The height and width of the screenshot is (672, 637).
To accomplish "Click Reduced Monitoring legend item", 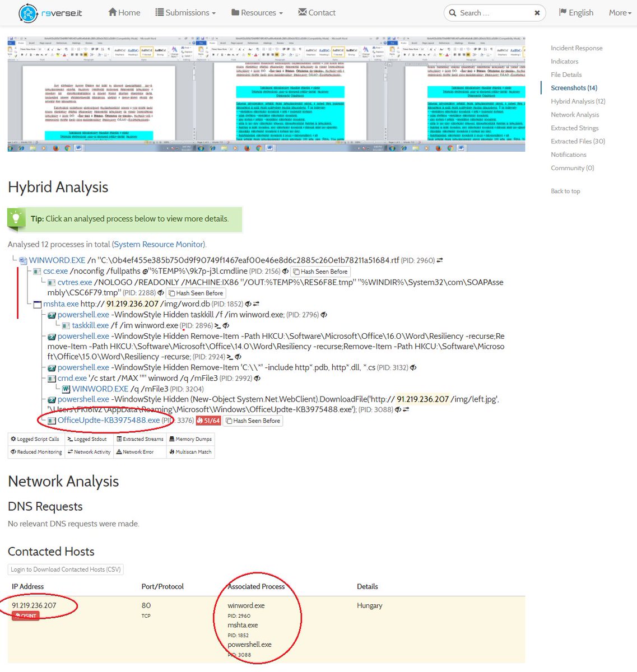I will click(x=36, y=452).
